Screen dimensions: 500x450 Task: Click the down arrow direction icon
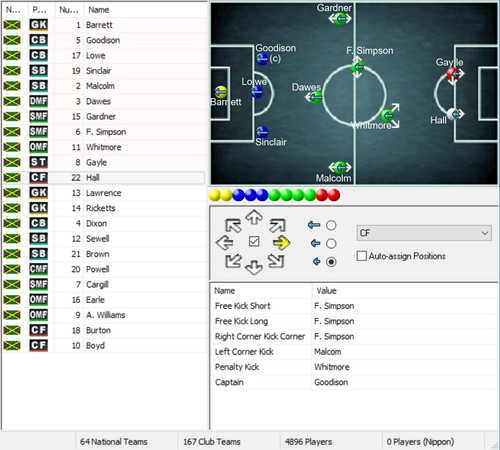click(x=254, y=267)
